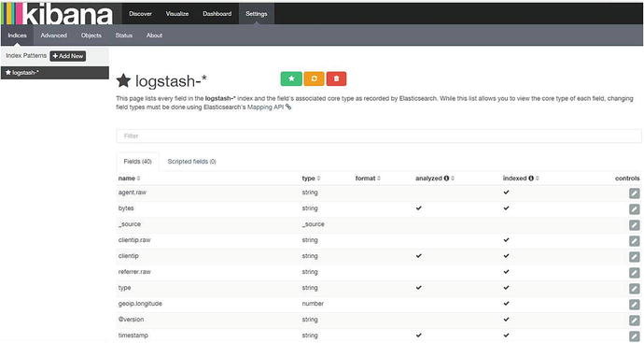Sort fields by the name column
644x343 pixels.
[129, 179]
